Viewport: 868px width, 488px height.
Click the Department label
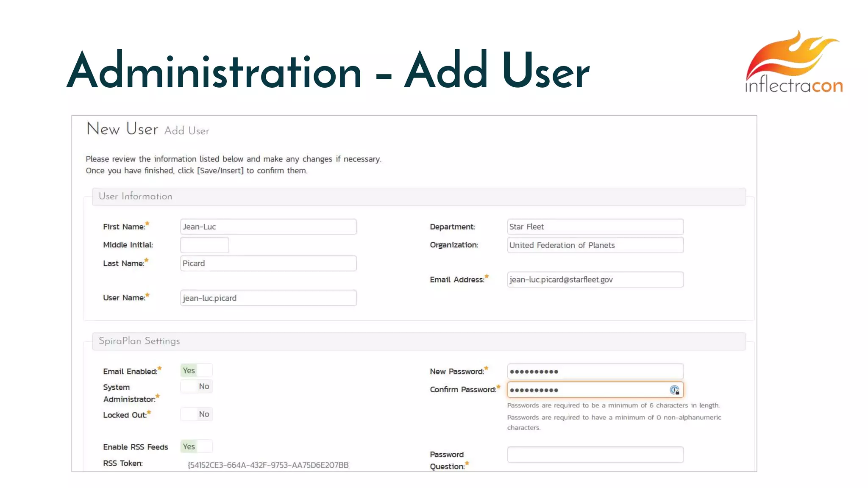[x=452, y=227]
